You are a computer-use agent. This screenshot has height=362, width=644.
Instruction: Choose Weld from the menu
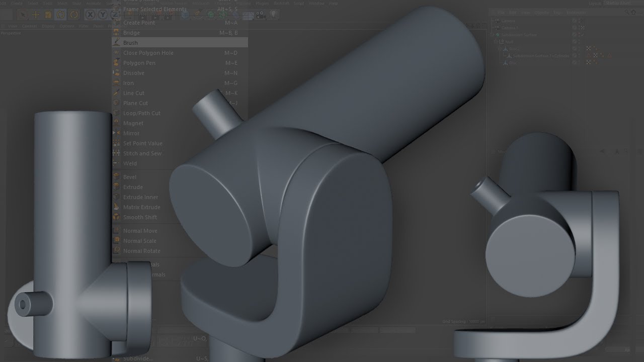[130, 163]
